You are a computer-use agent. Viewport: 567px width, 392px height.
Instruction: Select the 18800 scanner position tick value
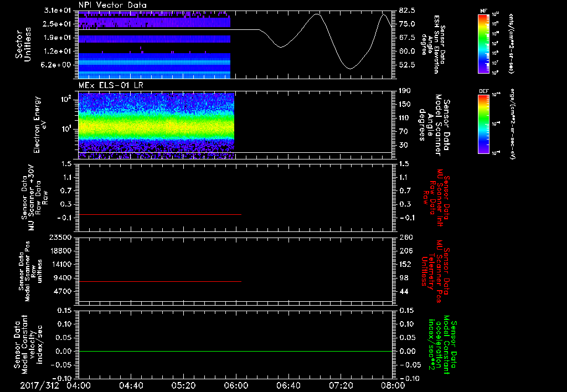click(62, 251)
